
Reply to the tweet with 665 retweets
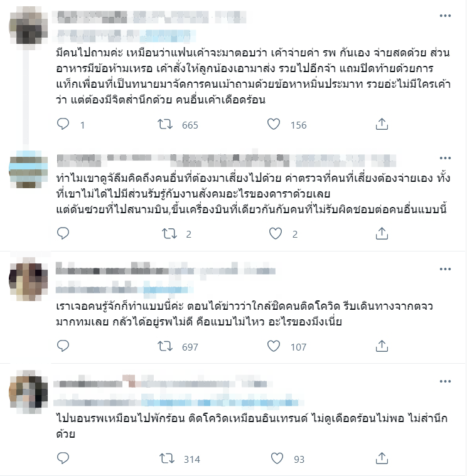[63, 124]
